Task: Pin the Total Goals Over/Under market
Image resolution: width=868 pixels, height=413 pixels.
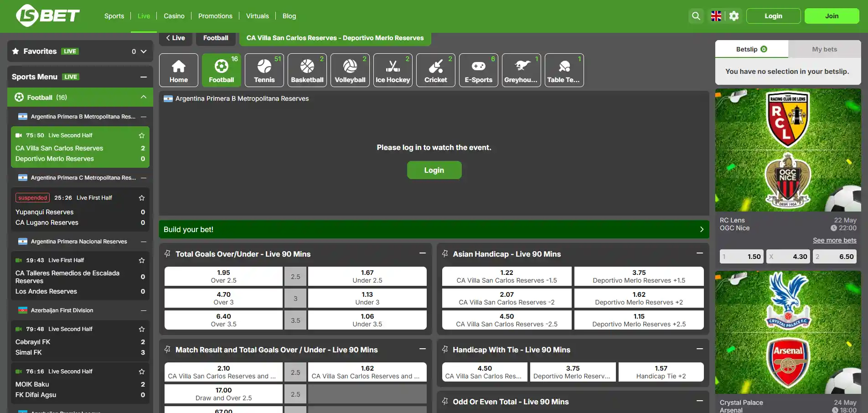Action: 168,253
